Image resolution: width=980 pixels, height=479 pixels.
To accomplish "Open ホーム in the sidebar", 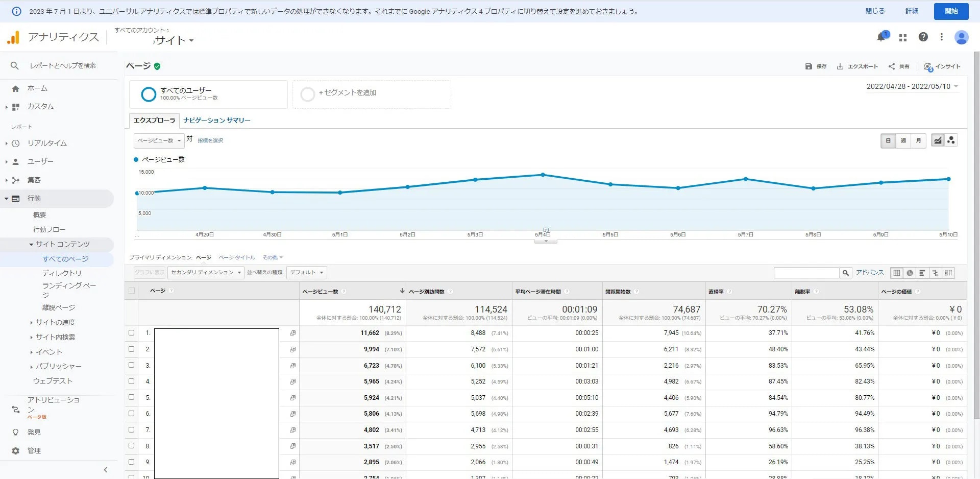I will point(37,88).
